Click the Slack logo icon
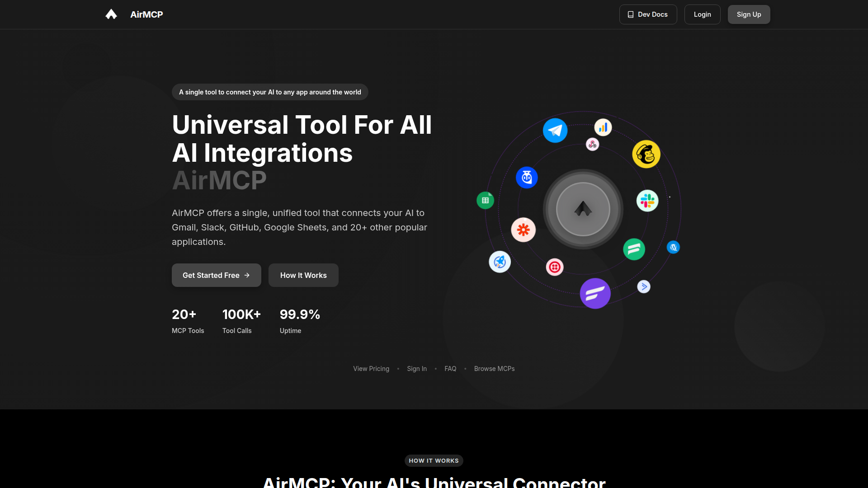 click(647, 201)
